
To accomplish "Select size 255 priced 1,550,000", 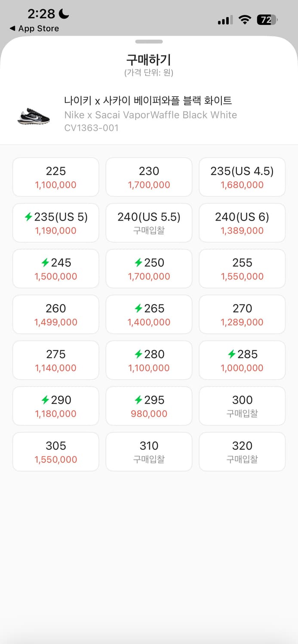I will (242, 268).
